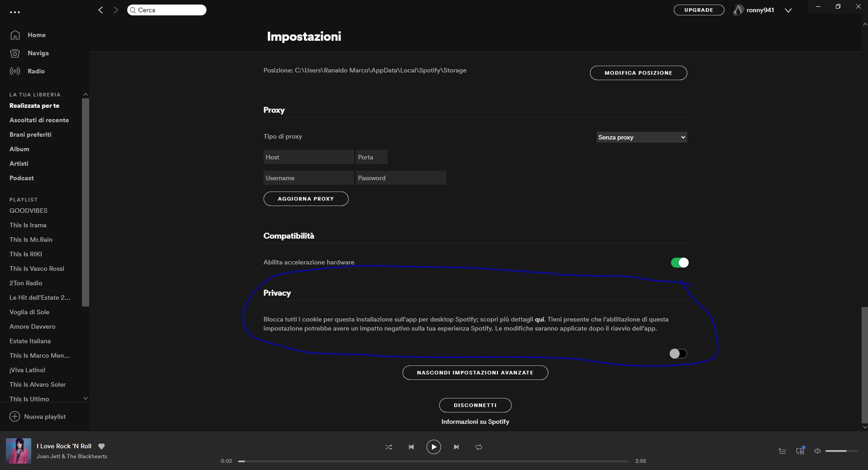The image size is (868, 470).
Task: Toggle shuffle playback
Action: [x=388, y=447]
